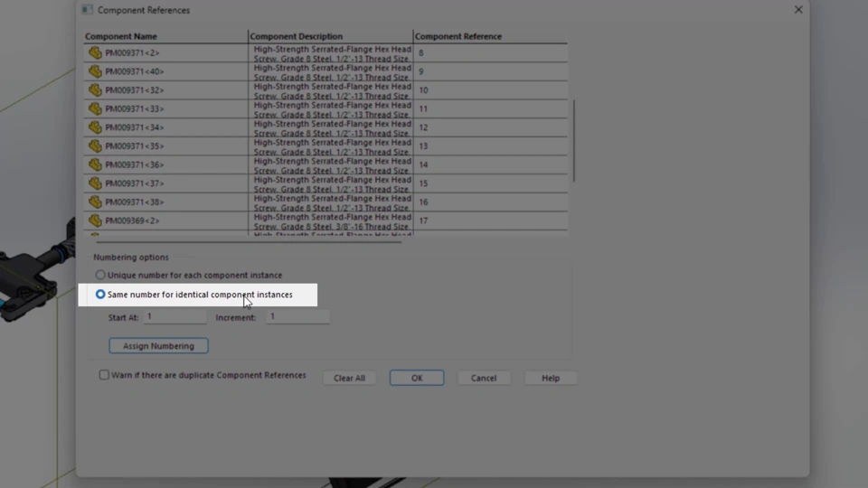Select Unique number for each component instance

coord(100,275)
